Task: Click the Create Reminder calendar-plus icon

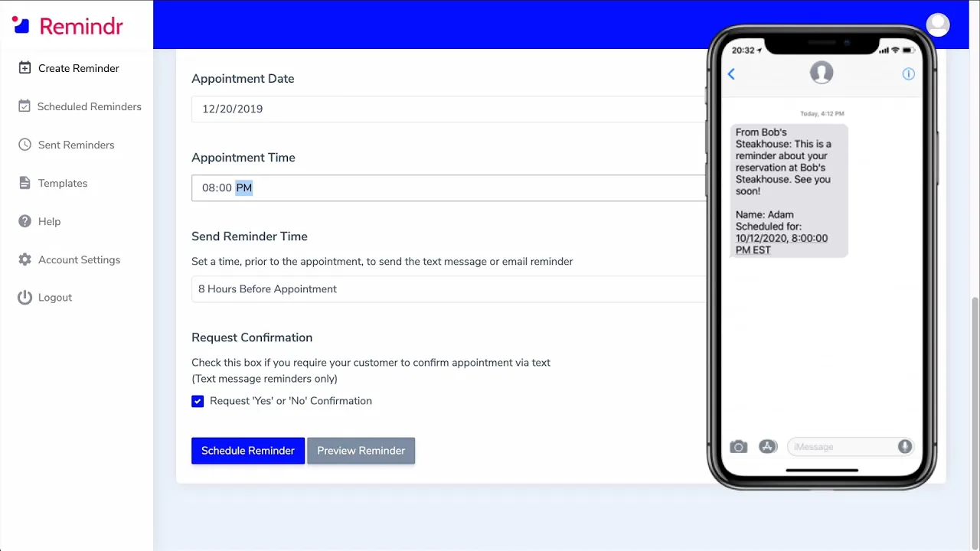Action: coord(24,68)
